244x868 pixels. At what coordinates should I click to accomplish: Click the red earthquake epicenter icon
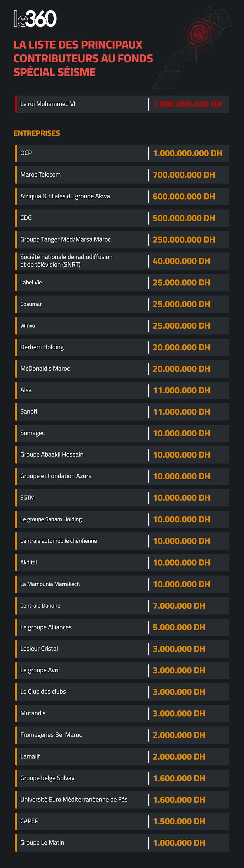pos(199,33)
